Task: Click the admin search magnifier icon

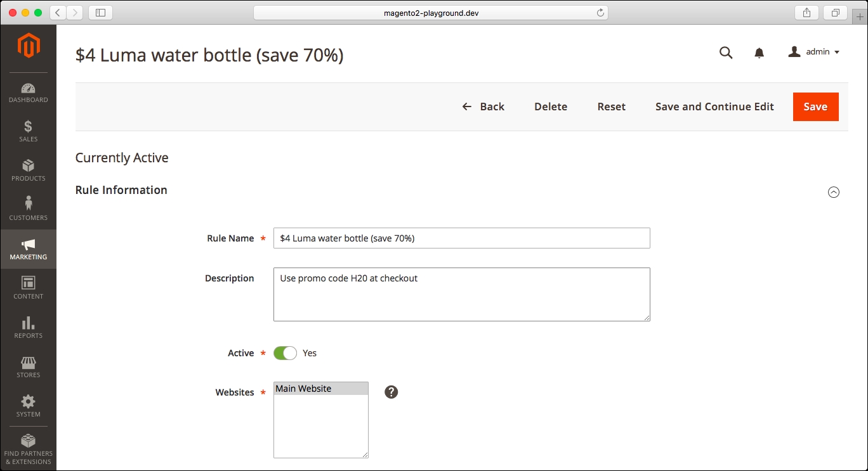Action: tap(726, 53)
